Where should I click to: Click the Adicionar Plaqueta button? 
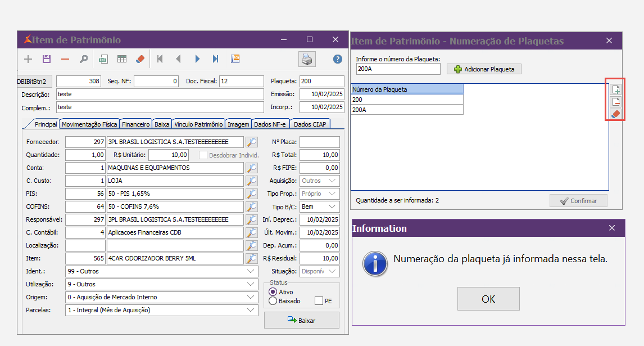coord(484,69)
